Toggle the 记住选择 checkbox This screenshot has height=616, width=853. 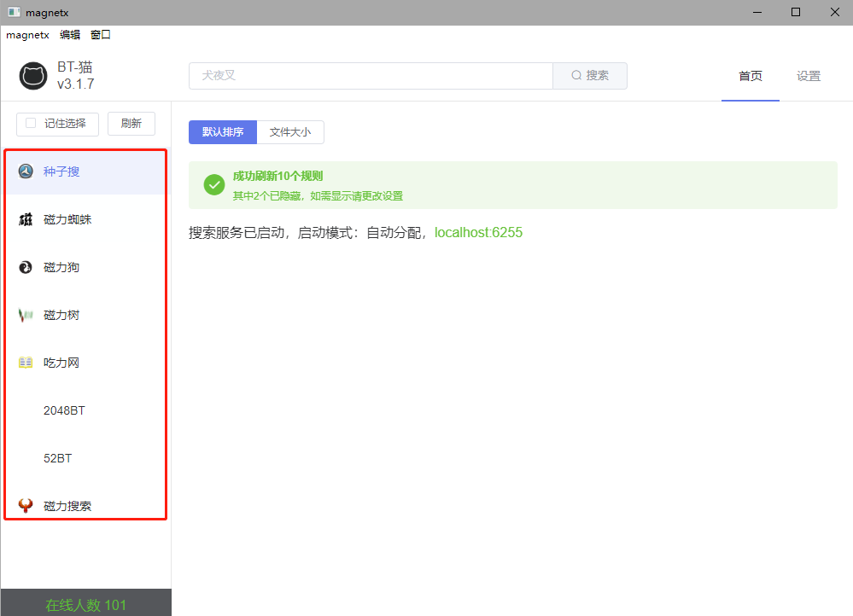click(x=31, y=124)
